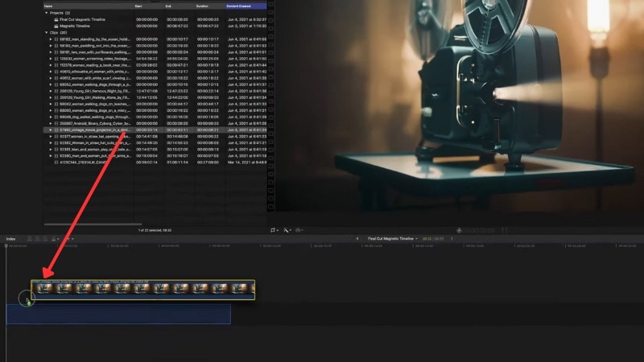Expand the 255887_Android_Binary_Cyborg clip
The width and height of the screenshot is (644, 362).
point(51,123)
